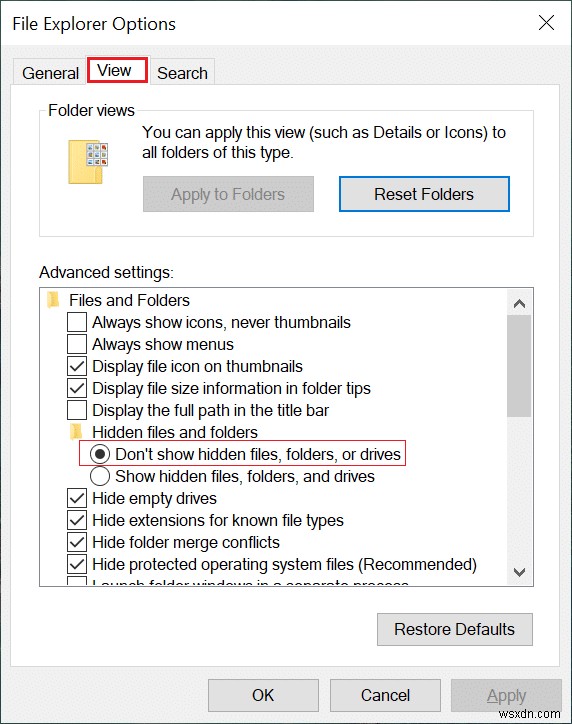Click the scroll down arrow in Advanced settings

(x=519, y=572)
